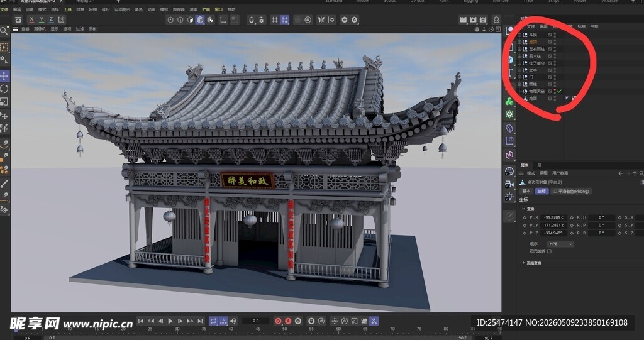Click the light bulb icon in right toolbar
Screen dimensions: 644x340
[509, 197]
